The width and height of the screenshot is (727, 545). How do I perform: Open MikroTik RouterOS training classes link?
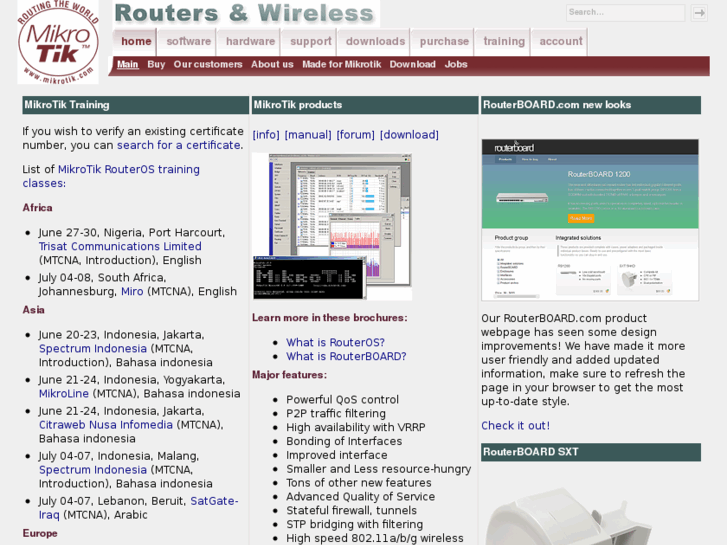[111, 176]
